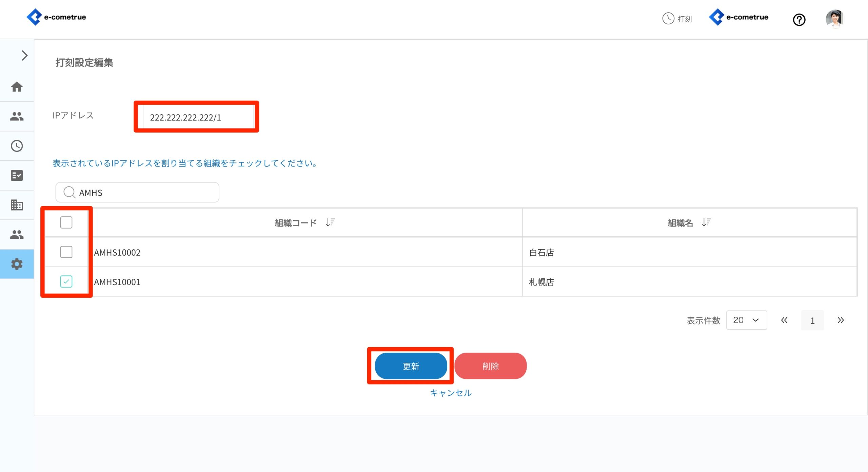Sort by 組織コード column
The image size is (868, 472).
pyautogui.click(x=330, y=222)
